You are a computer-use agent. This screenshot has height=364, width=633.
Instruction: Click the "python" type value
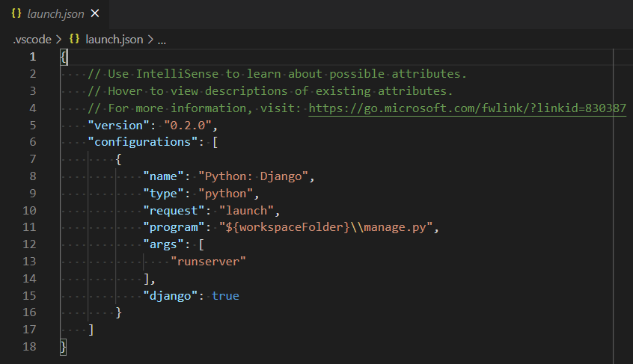[x=226, y=194]
